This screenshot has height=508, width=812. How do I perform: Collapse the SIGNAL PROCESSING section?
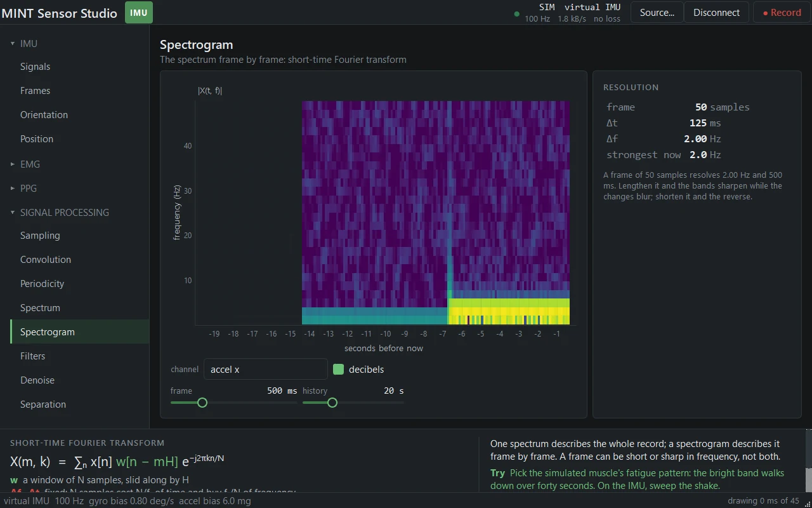[x=13, y=213]
